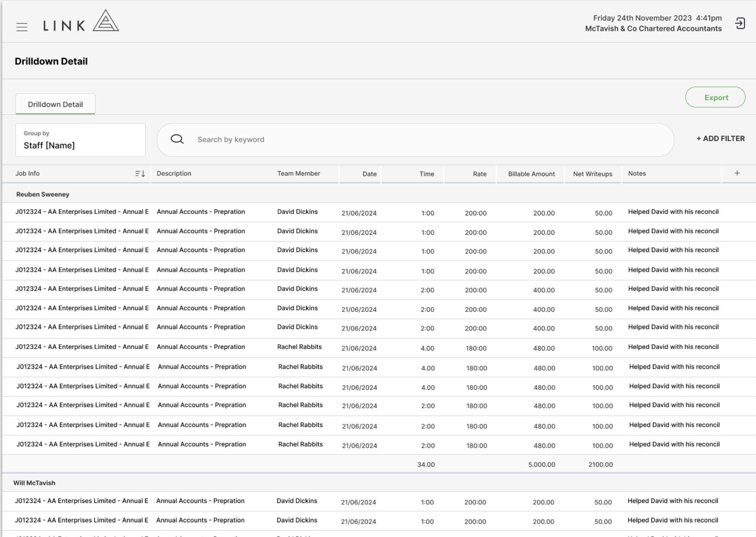Sort by the Net Writeups column header
Viewport: 756px width, 537px height.
coord(593,174)
